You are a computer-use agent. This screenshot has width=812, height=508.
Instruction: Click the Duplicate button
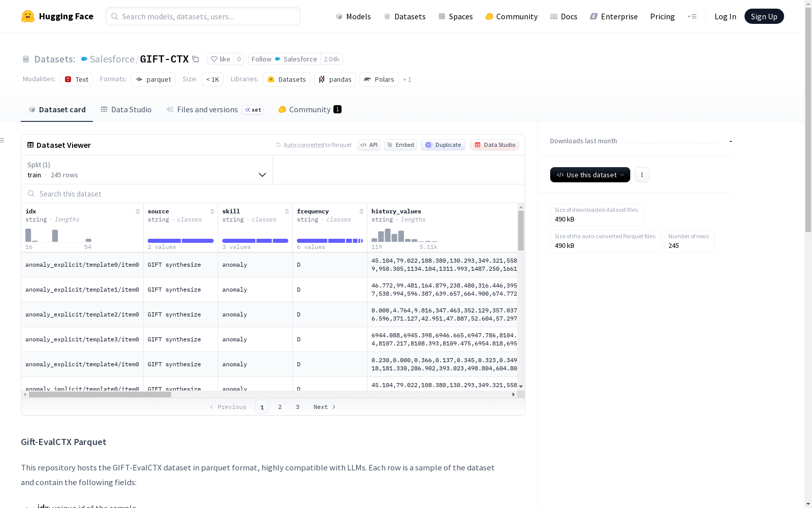click(x=443, y=145)
